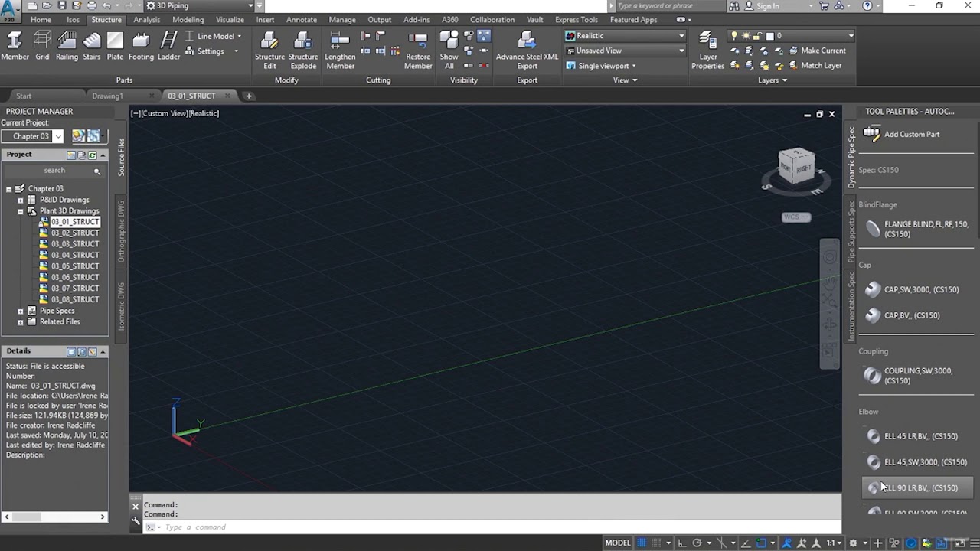Expand the Pipe Specs tree node

point(21,311)
